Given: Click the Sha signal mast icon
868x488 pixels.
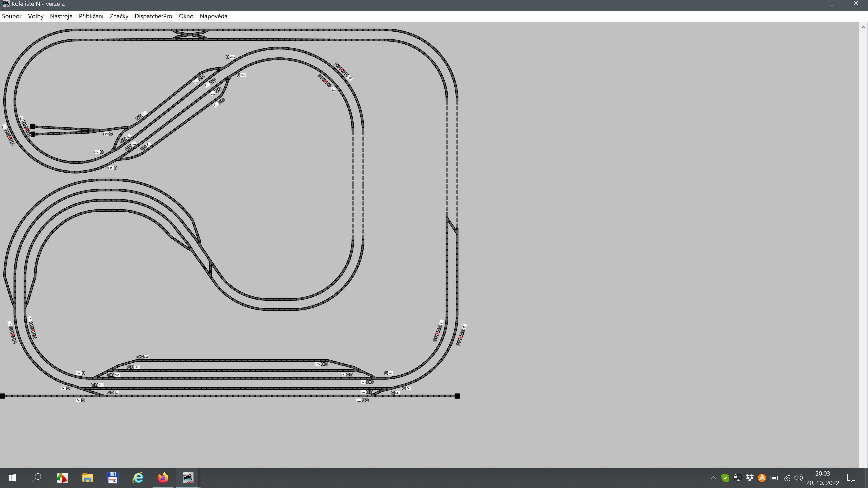Looking at the screenshot, I should click(x=342, y=70).
